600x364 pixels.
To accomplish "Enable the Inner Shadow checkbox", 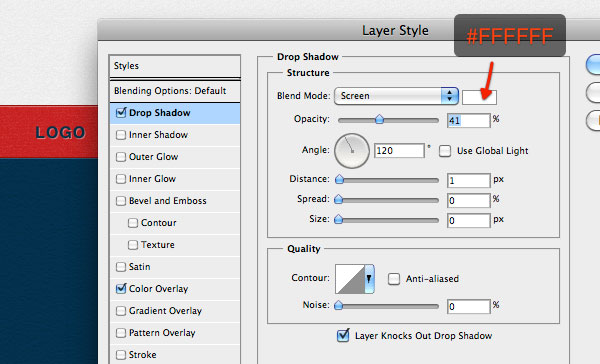I will point(121,135).
